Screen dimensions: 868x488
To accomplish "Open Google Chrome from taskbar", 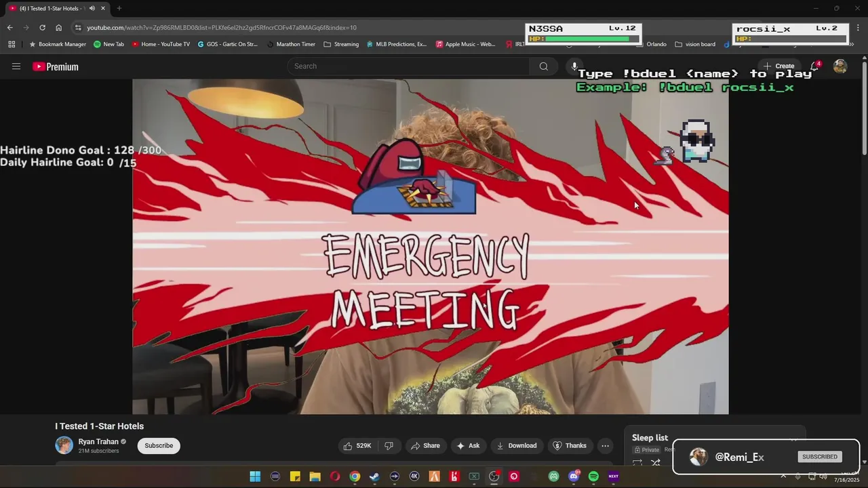I will [x=355, y=476].
